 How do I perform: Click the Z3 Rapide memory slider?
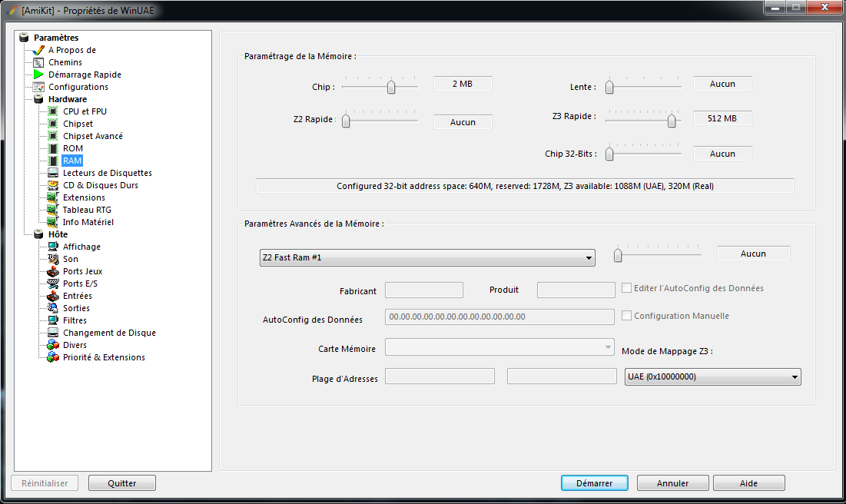coord(643,120)
